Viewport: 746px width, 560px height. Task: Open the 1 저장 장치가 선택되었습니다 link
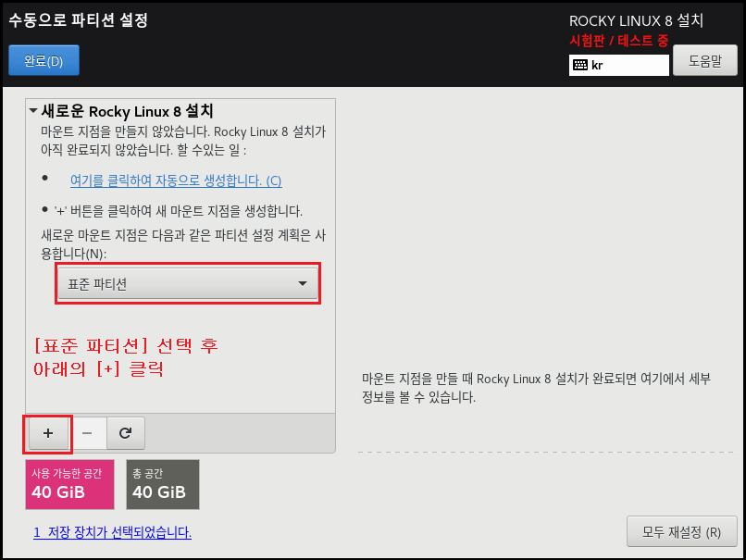point(112,532)
